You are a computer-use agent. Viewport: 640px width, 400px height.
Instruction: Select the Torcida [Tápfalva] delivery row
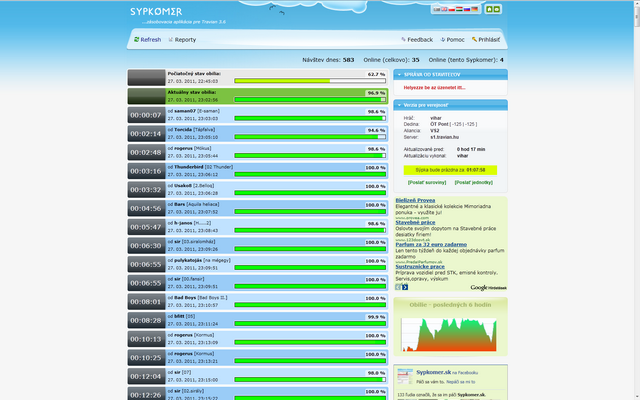(x=258, y=134)
